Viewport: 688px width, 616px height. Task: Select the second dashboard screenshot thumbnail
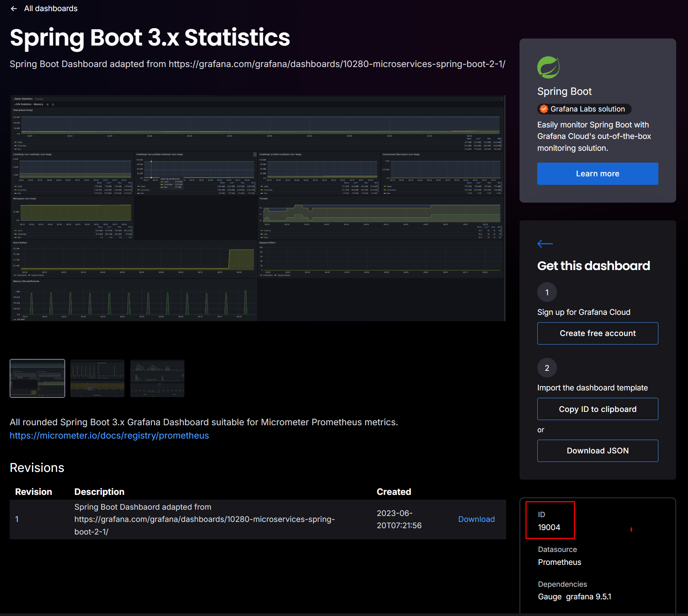pos(97,378)
